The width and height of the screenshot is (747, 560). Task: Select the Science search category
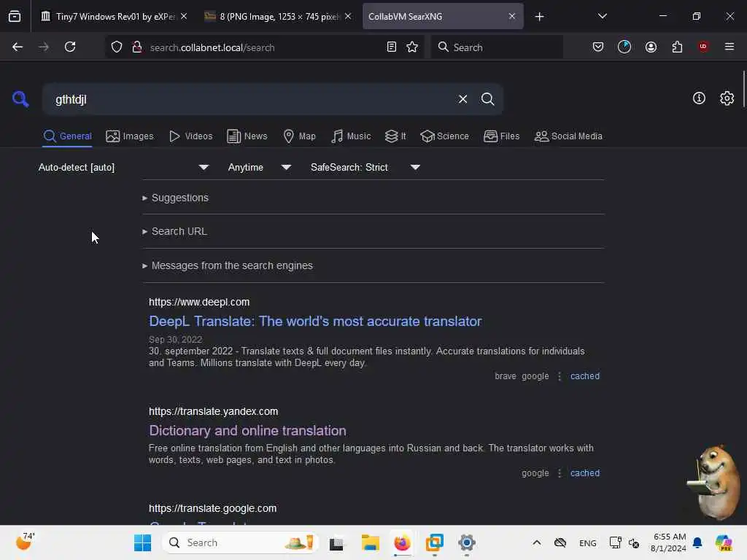coord(444,136)
